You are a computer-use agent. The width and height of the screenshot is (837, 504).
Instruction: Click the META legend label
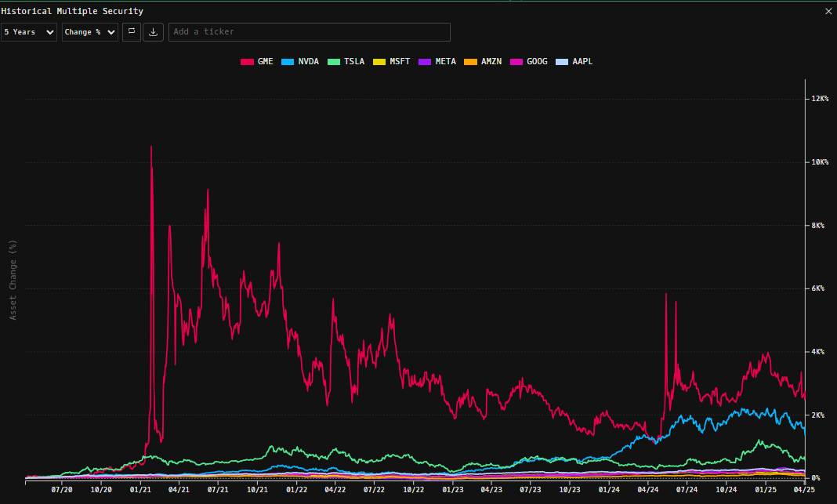click(446, 62)
